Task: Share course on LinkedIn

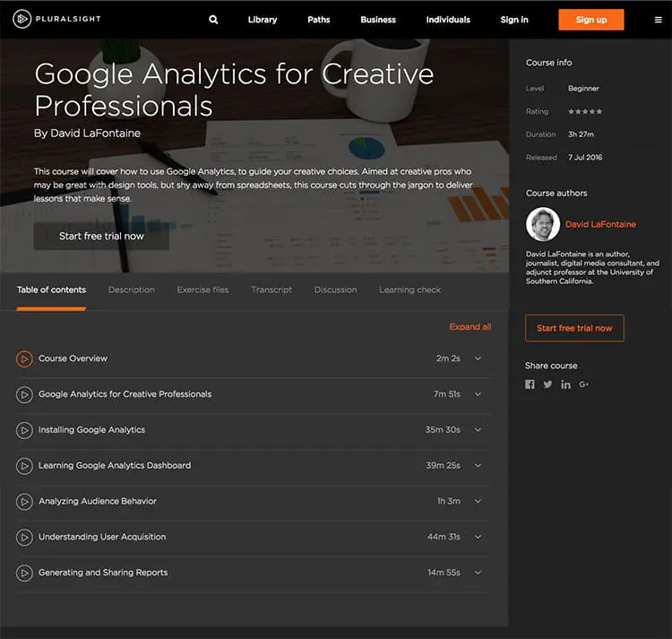Action: (565, 384)
